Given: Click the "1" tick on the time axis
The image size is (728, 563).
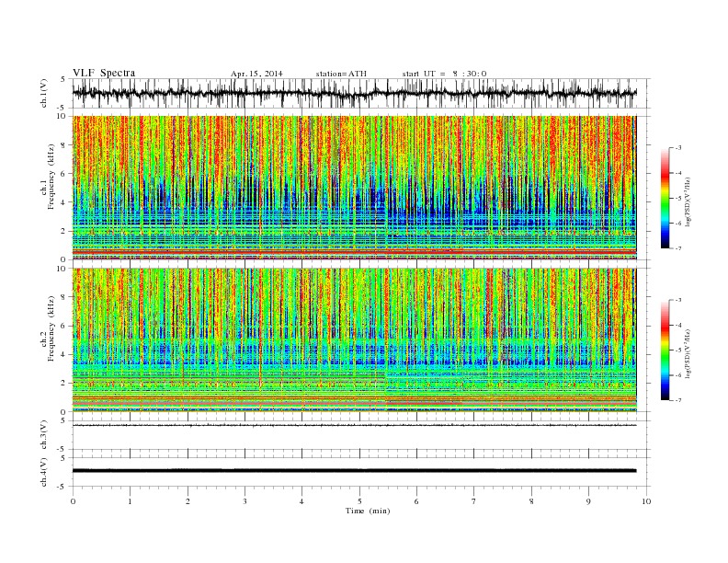Looking at the screenshot, I should point(130,501).
